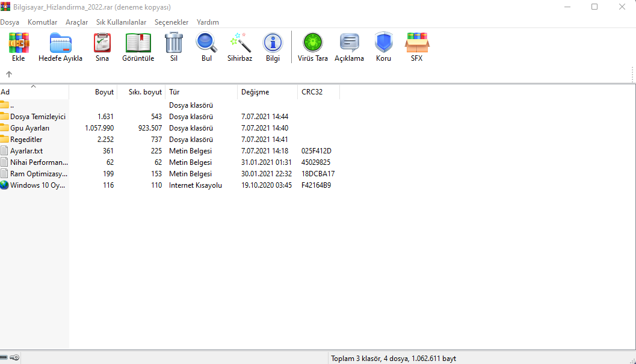The width and height of the screenshot is (636, 364).
Task: Select the Ram Optimizasy... file icon
Action: click(x=4, y=173)
